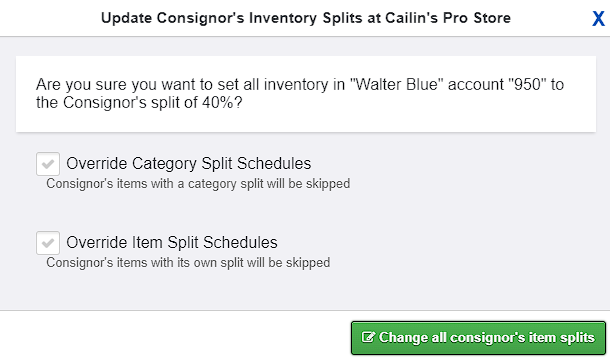Click the dialog title about Inventory Splits
Viewport: 610px width, 360px height.
coord(306,18)
